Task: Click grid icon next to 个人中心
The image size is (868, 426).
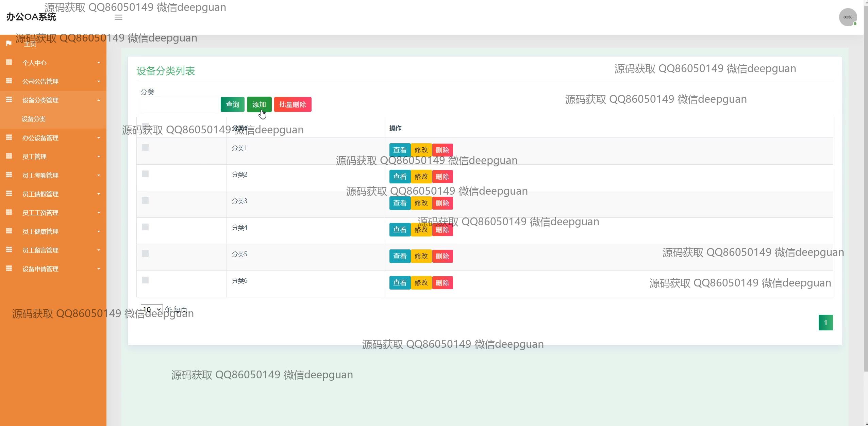Action: point(9,62)
